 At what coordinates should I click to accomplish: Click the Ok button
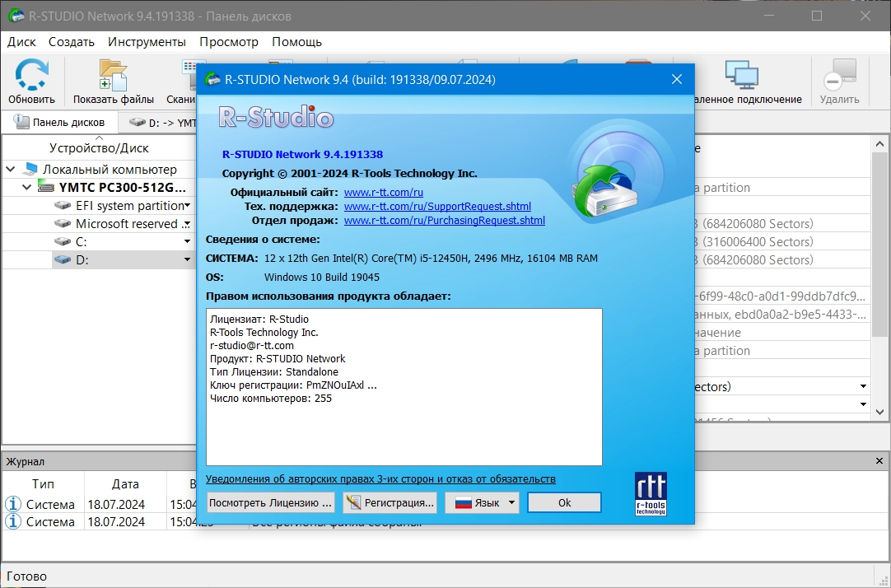point(564,503)
